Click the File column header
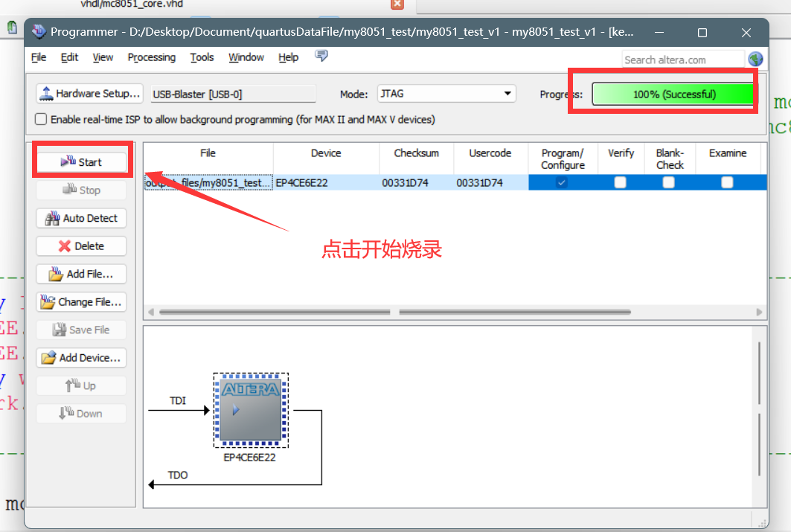The height and width of the screenshot is (532, 791). [208, 158]
